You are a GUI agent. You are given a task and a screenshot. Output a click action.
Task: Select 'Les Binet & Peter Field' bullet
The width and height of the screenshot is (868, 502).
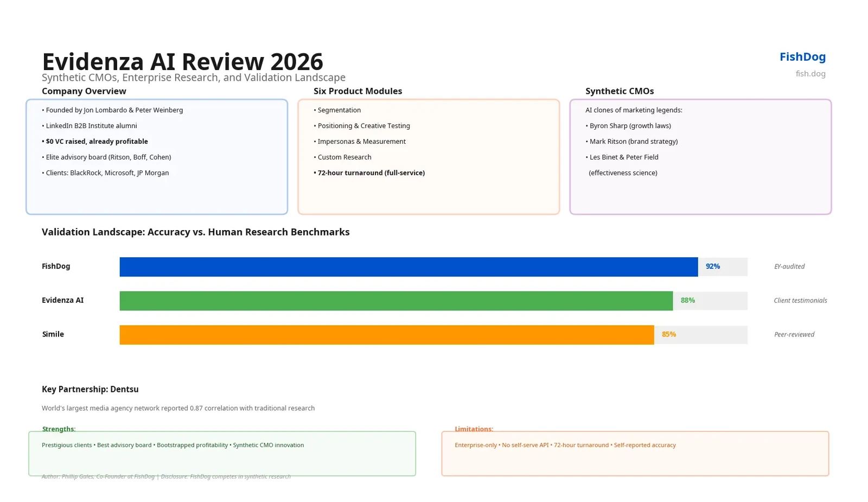622,157
